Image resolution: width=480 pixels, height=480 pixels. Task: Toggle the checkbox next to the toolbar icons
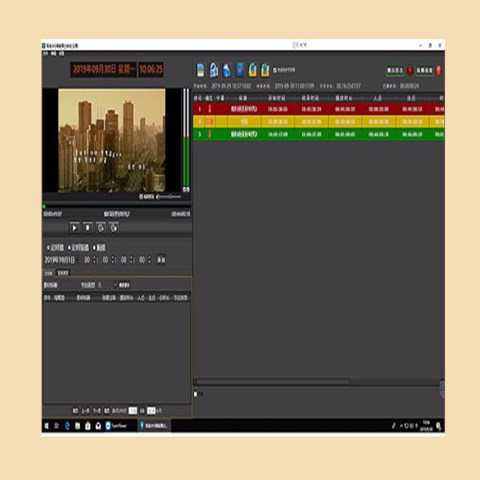[x=275, y=70]
